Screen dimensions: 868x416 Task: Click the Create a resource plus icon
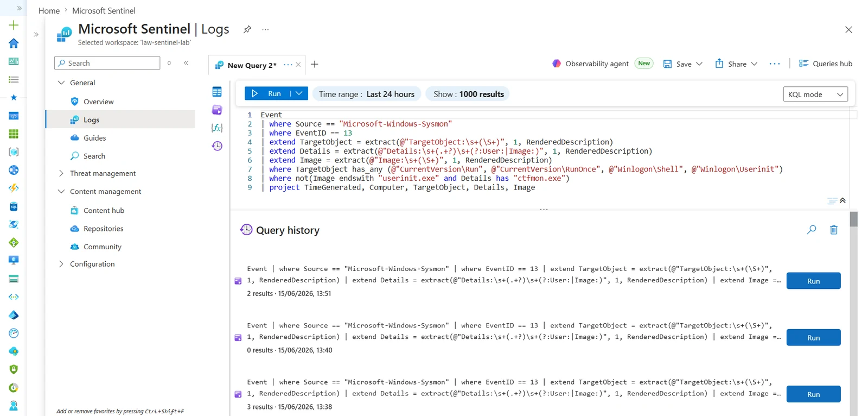click(x=14, y=25)
